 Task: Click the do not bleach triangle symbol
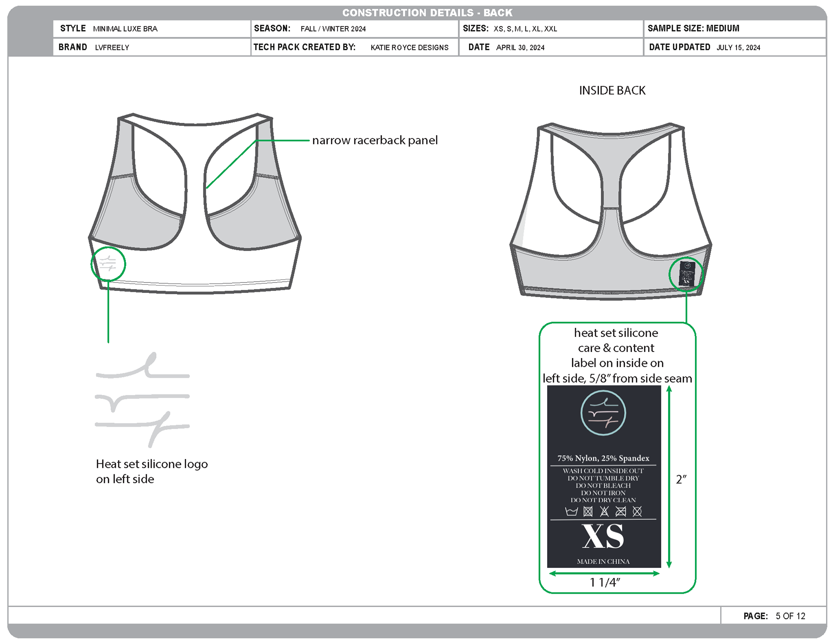point(604,512)
